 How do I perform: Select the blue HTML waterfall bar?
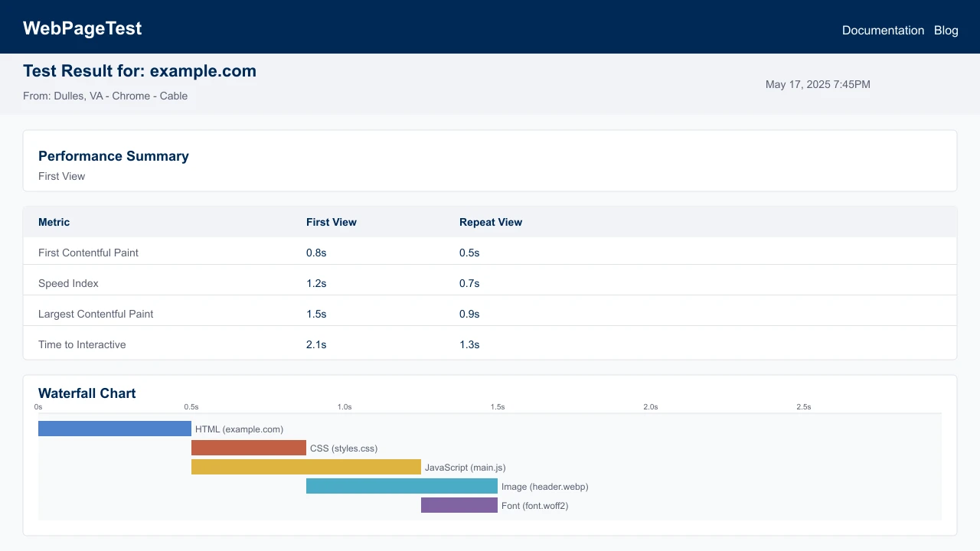click(115, 429)
